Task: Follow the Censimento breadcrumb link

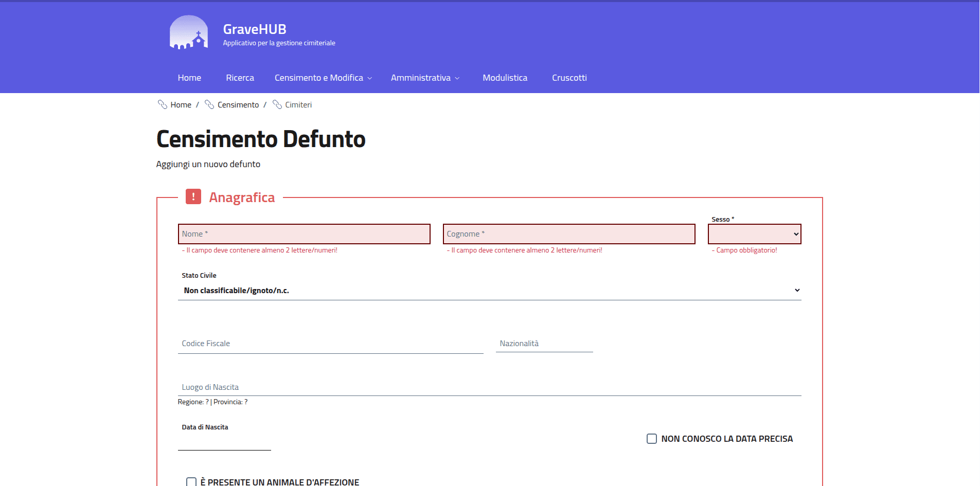Action: (238, 104)
